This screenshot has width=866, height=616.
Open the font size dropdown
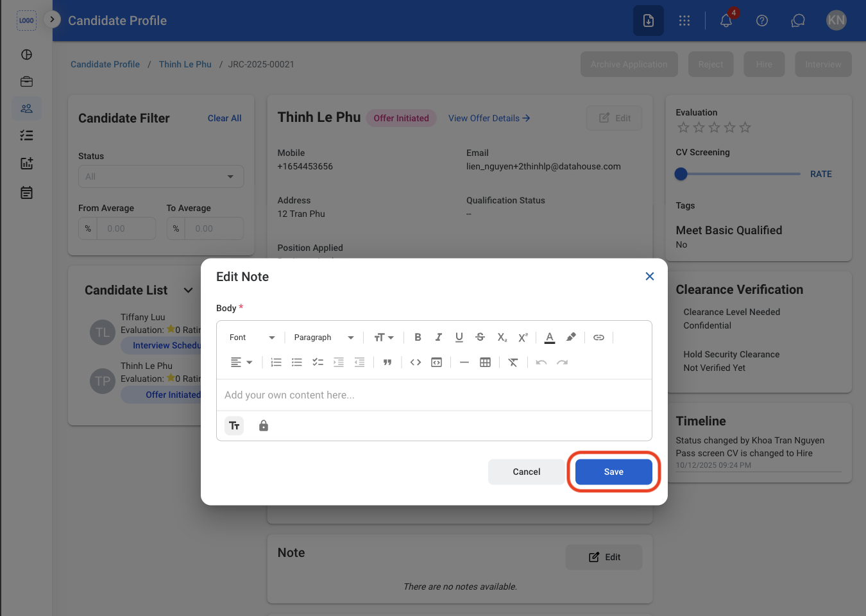coord(384,338)
